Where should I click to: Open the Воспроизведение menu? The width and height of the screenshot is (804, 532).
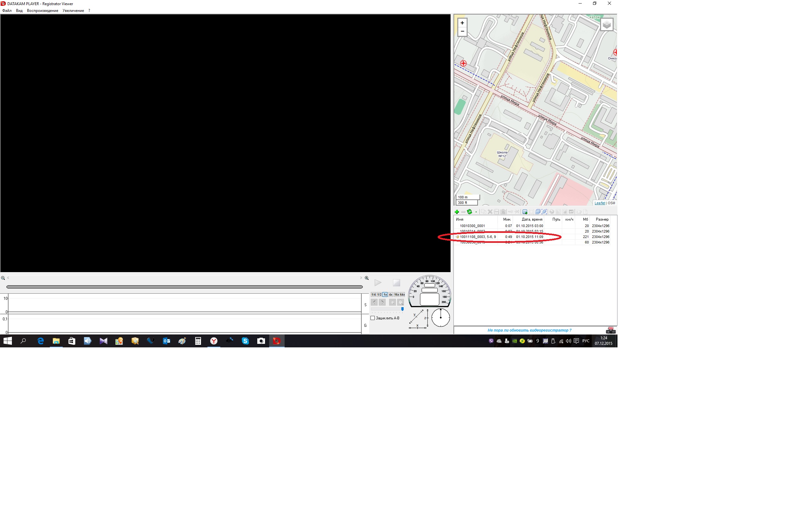click(x=42, y=11)
